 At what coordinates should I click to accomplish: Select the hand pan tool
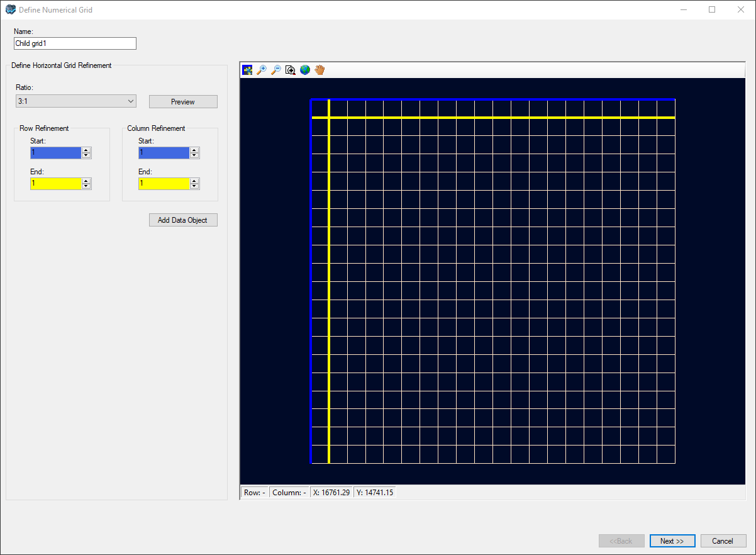(x=320, y=70)
